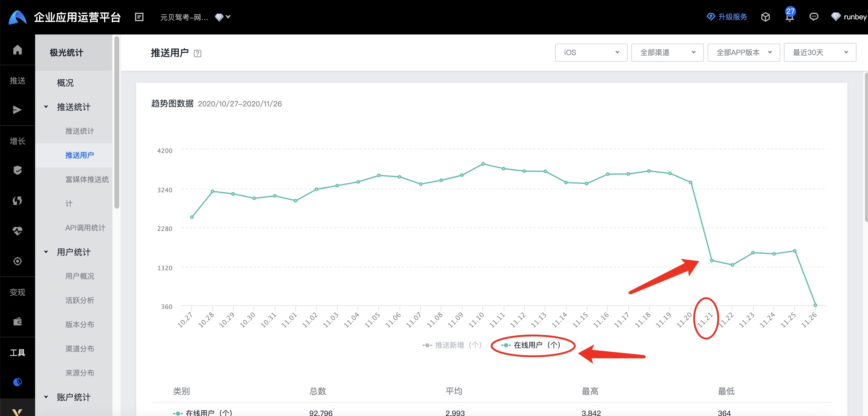Click the home icon in left sidebar
The height and width of the screenshot is (416, 868).
(18, 50)
